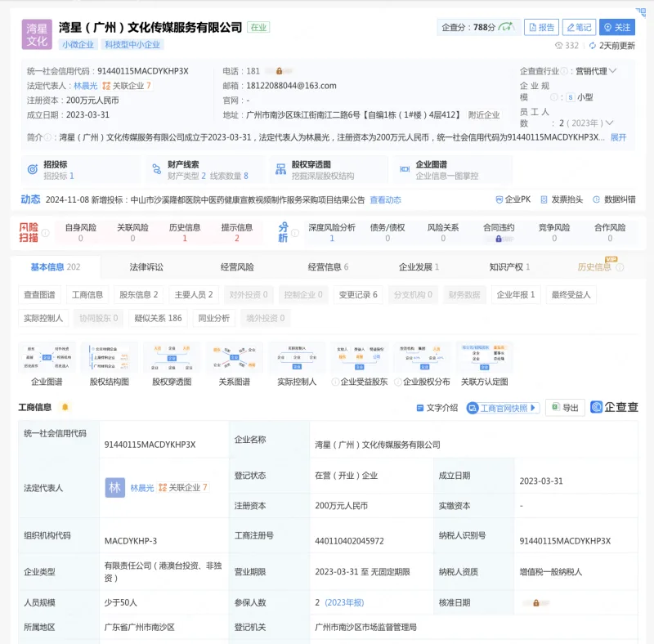Expand the 营销代理 industry dropdown
The height and width of the screenshot is (644, 654).
point(612,71)
